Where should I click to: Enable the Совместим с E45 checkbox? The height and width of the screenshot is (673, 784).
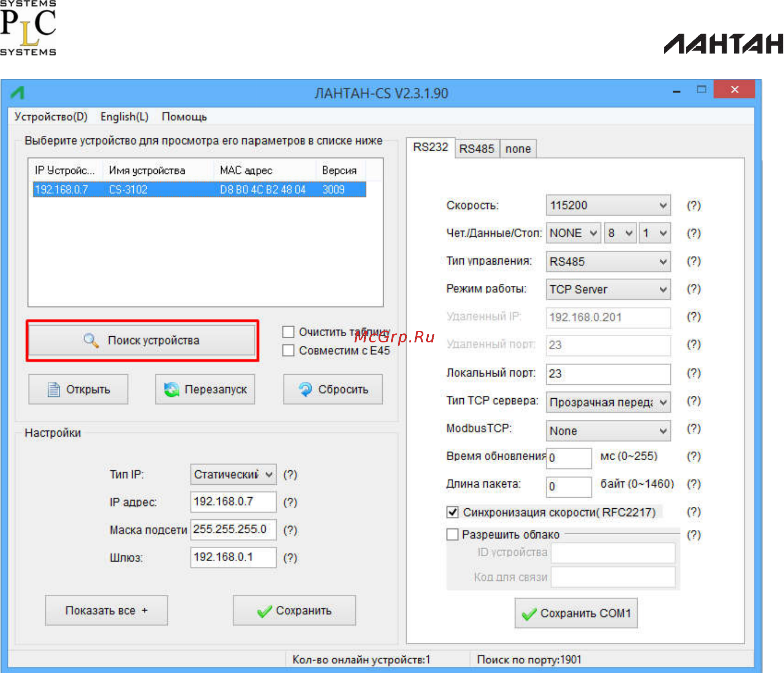point(288,350)
